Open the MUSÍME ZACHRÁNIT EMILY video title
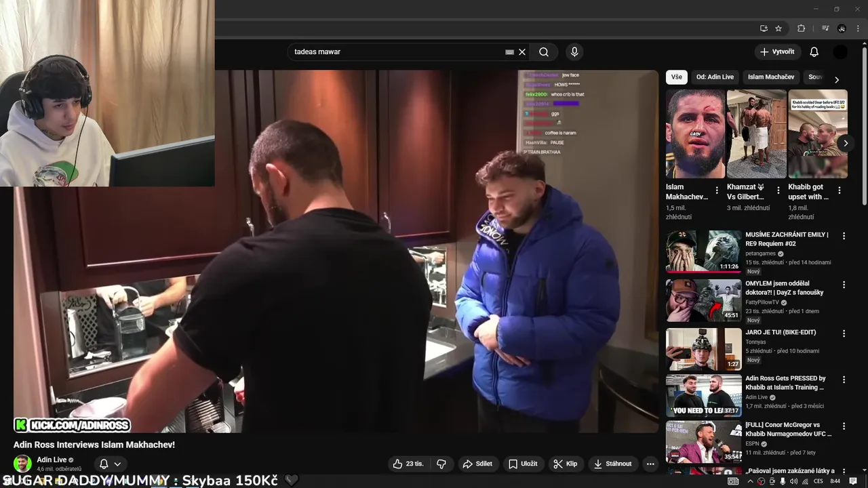 point(787,239)
